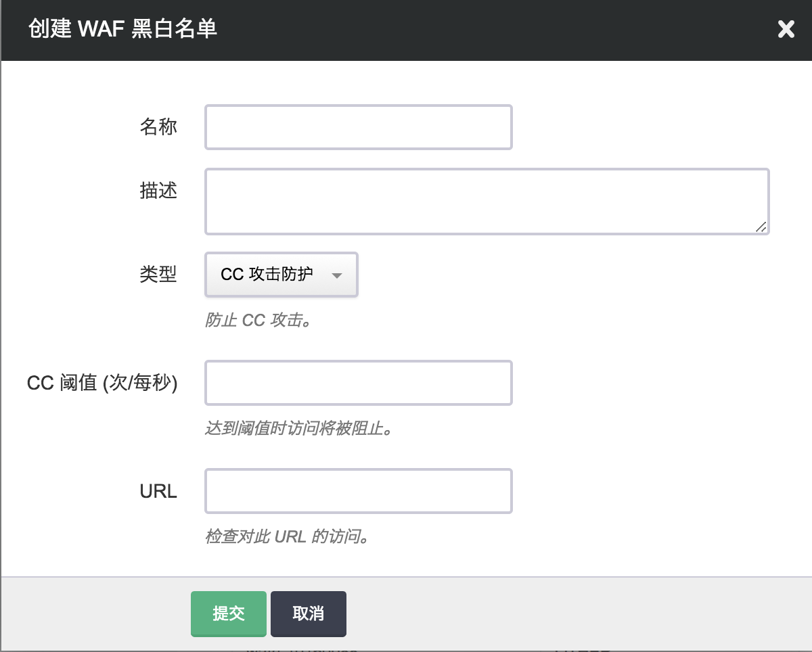812x652 pixels.
Task: Focus the 描述 multiline text area
Action: point(486,202)
